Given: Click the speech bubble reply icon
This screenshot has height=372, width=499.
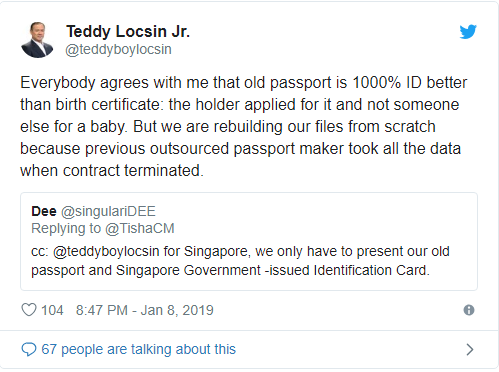Looking at the screenshot, I should click(x=29, y=349).
